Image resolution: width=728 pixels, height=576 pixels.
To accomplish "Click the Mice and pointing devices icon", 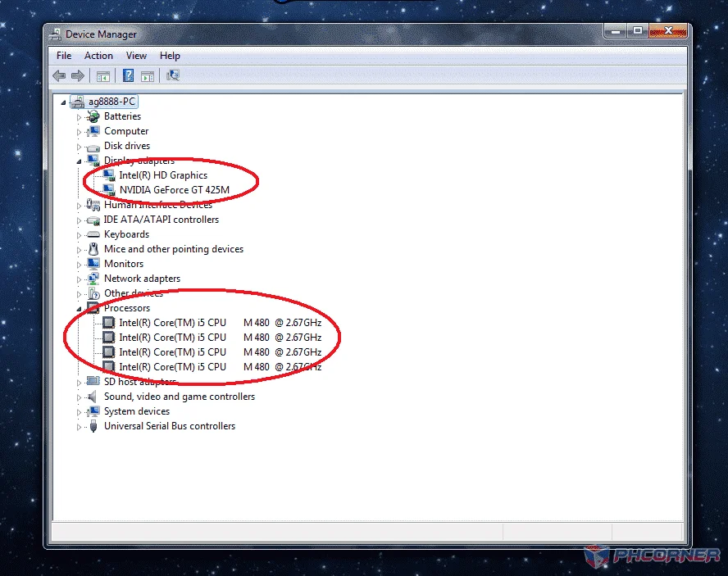I will click(93, 249).
